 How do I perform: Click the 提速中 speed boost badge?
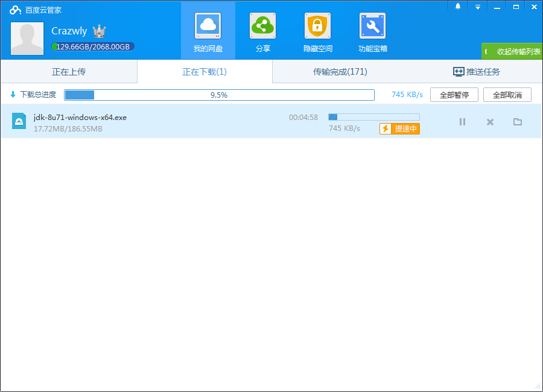399,128
